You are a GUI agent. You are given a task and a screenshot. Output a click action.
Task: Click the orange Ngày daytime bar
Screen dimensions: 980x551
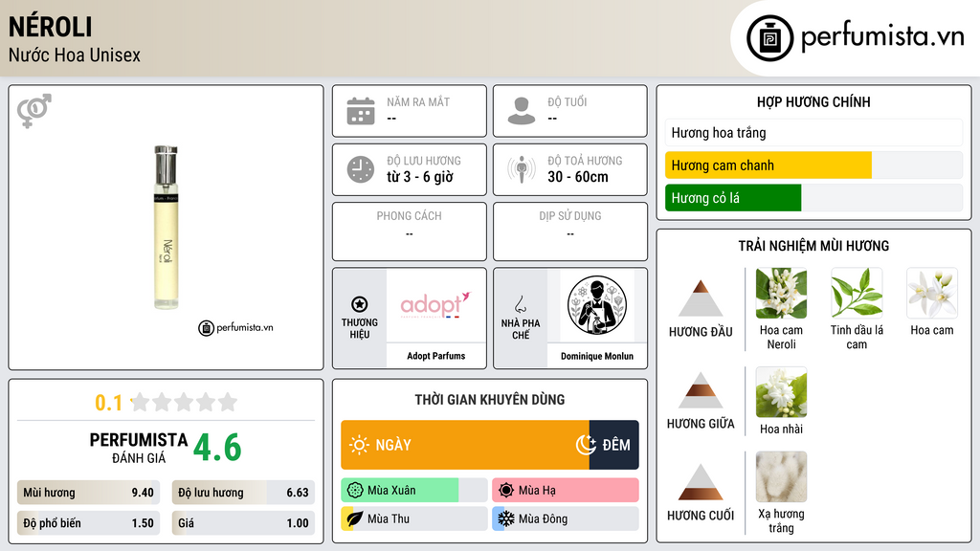pos(465,445)
